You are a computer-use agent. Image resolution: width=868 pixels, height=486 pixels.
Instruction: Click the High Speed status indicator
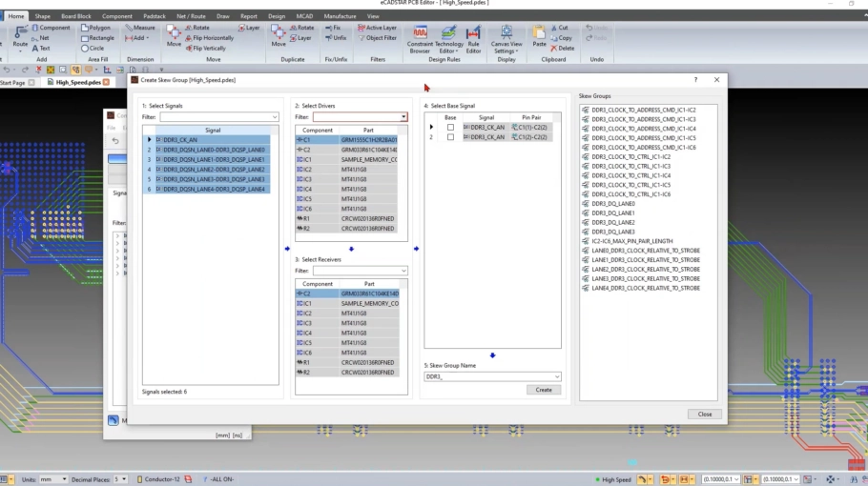(612, 479)
